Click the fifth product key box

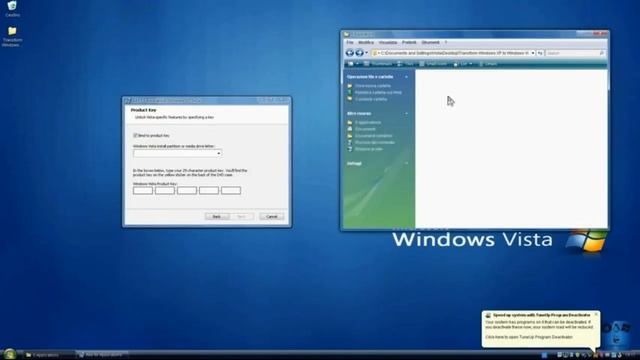231,191
